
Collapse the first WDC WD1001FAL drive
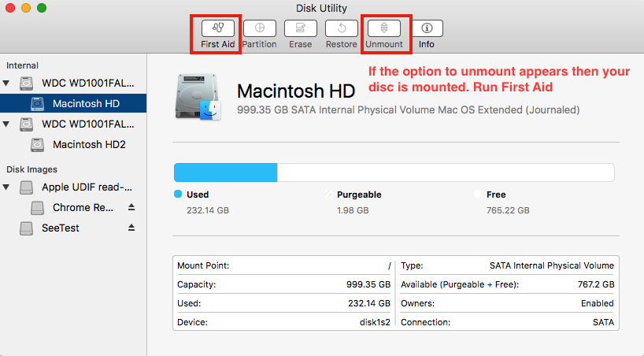6,83
